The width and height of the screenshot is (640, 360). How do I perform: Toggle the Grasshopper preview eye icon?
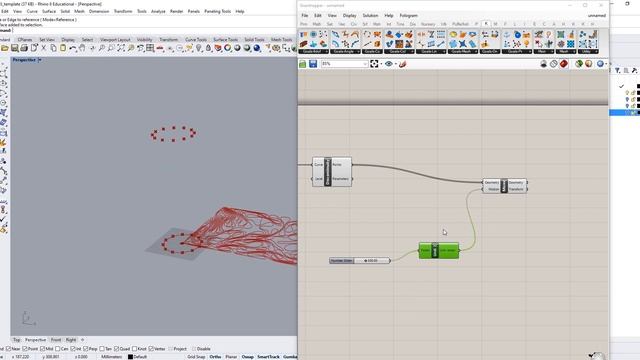(389, 64)
